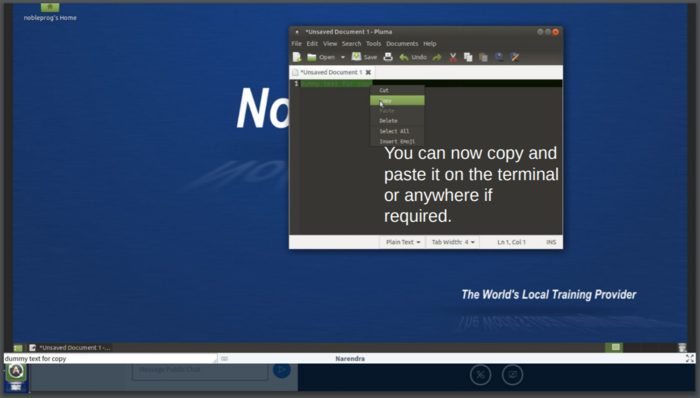Click the Find and Replace icon
The width and height of the screenshot is (700, 398).
(514, 57)
